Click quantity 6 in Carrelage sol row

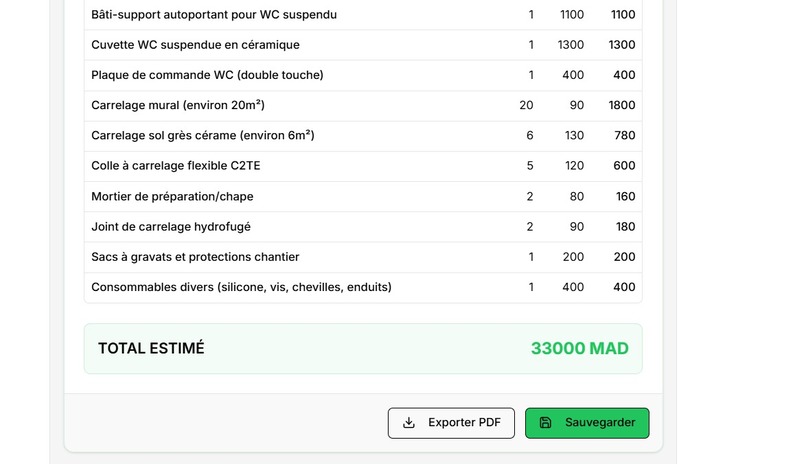(x=529, y=136)
